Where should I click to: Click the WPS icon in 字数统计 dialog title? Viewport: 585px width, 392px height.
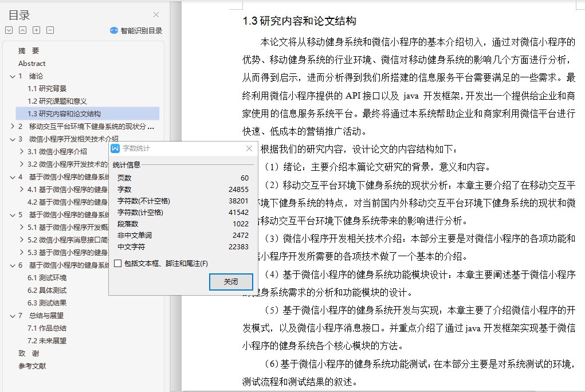tap(115, 148)
